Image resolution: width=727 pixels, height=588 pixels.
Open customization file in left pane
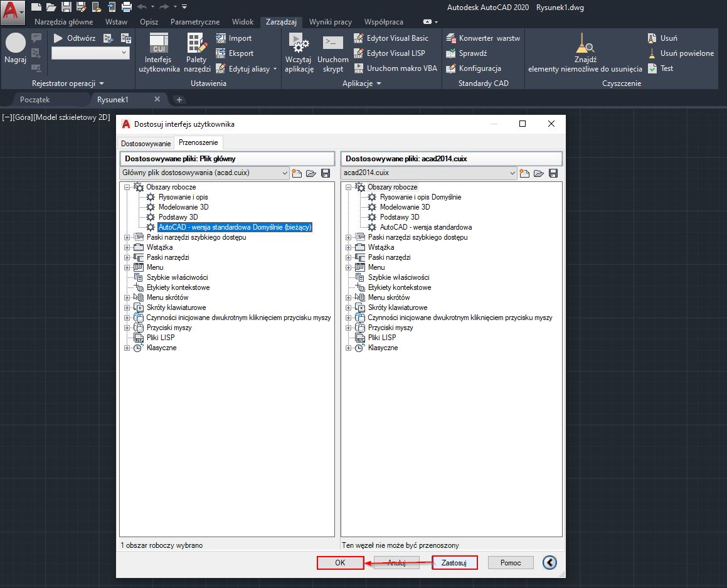pos(311,173)
